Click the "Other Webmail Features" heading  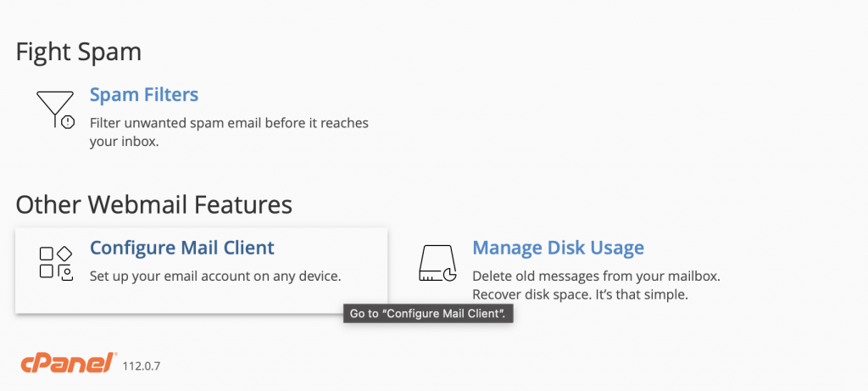tap(153, 204)
